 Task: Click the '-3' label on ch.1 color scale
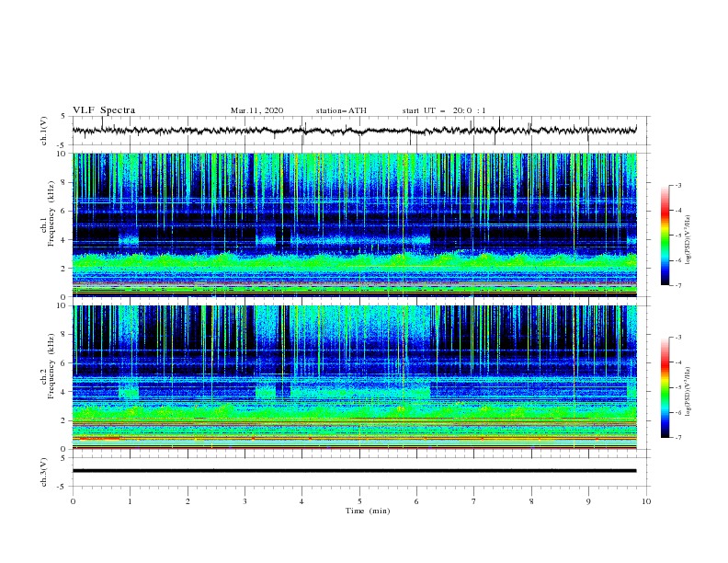677,185
